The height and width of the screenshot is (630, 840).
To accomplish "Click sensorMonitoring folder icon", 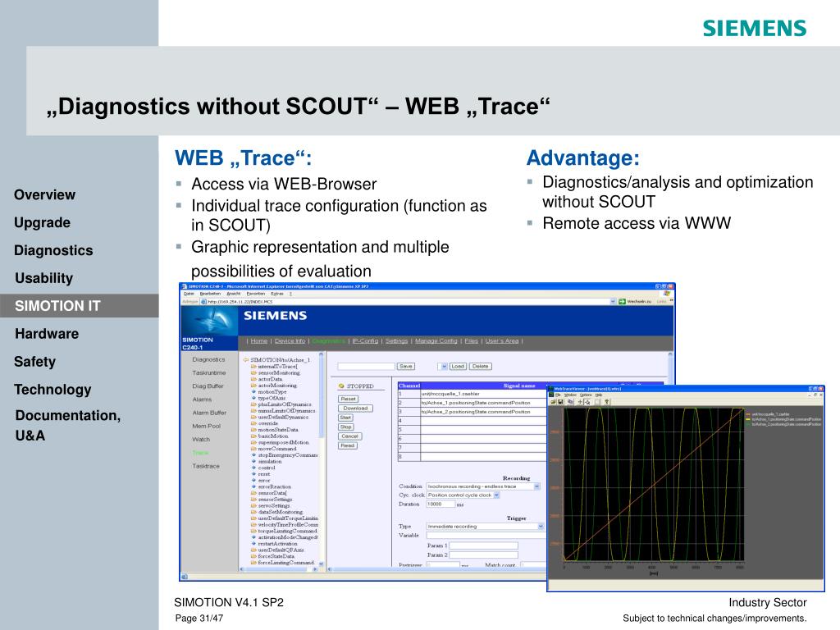I will tap(254, 373).
